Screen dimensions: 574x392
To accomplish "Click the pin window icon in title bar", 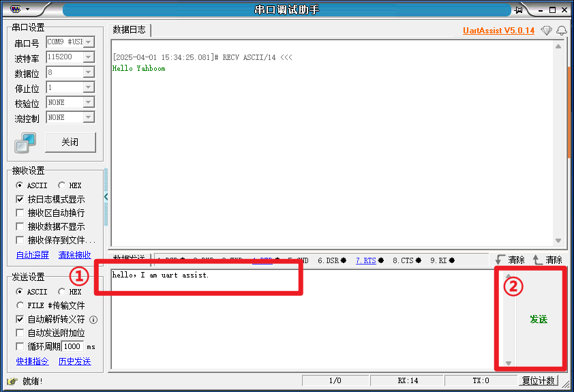I will (x=519, y=10).
